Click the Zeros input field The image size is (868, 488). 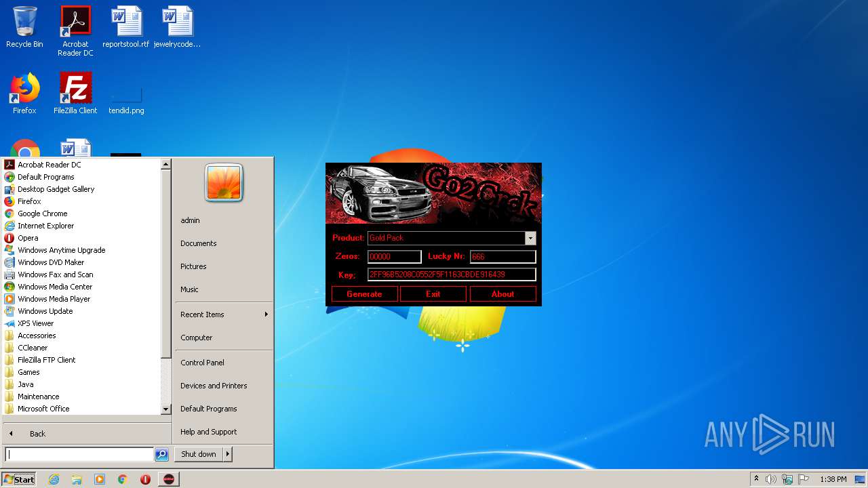pyautogui.click(x=395, y=257)
